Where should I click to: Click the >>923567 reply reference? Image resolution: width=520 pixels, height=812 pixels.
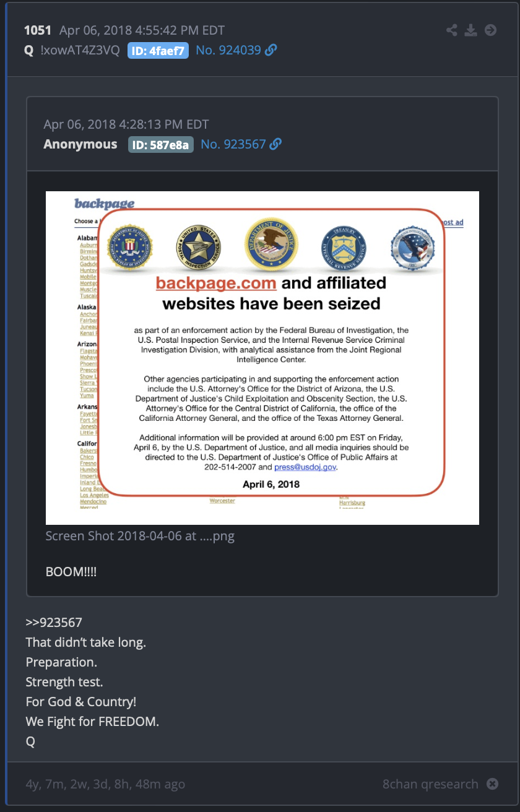tap(54, 623)
